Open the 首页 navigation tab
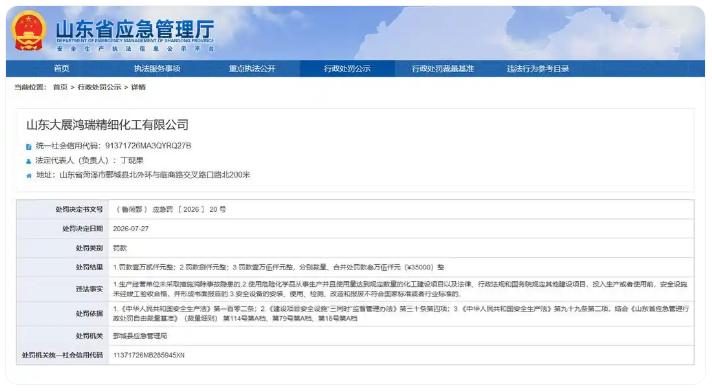 (x=62, y=69)
